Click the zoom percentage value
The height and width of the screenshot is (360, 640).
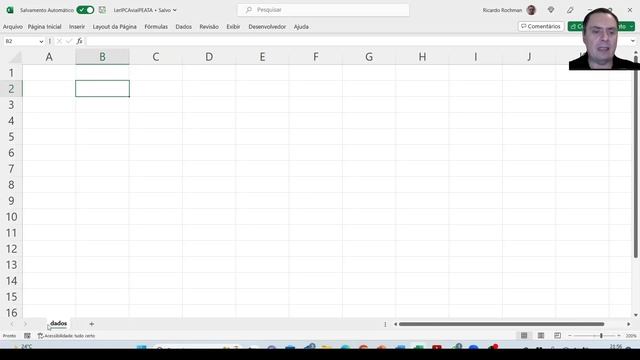[631, 336]
